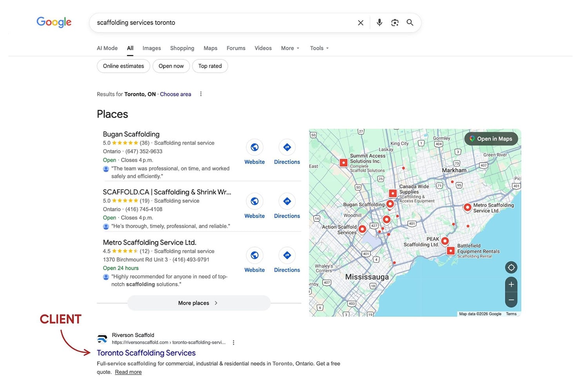
Task: Open map in Maps button
Action: pos(491,139)
